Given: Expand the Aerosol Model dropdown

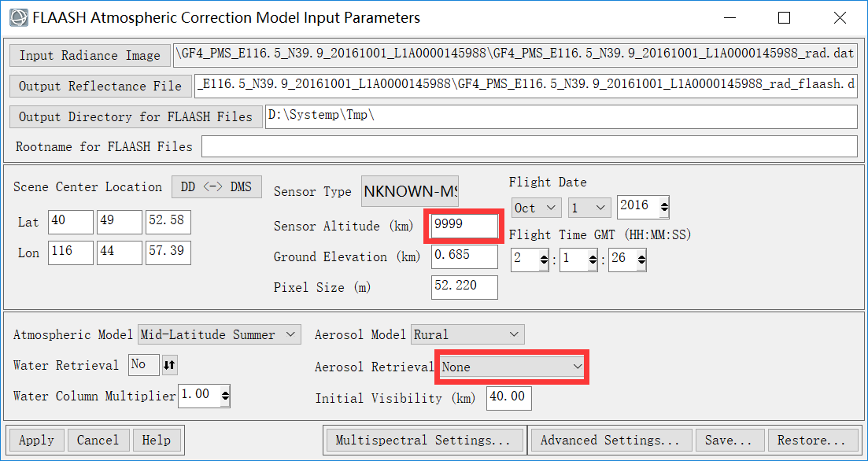Looking at the screenshot, I should click(467, 334).
